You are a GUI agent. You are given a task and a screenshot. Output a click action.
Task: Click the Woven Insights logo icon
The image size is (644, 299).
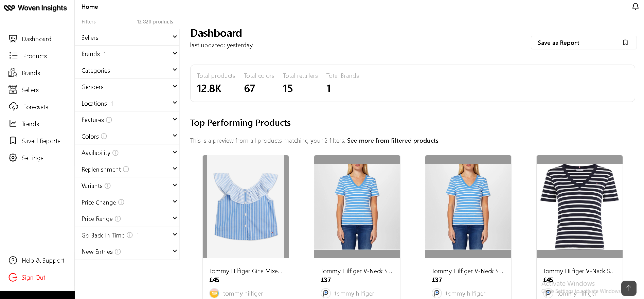(x=9, y=8)
